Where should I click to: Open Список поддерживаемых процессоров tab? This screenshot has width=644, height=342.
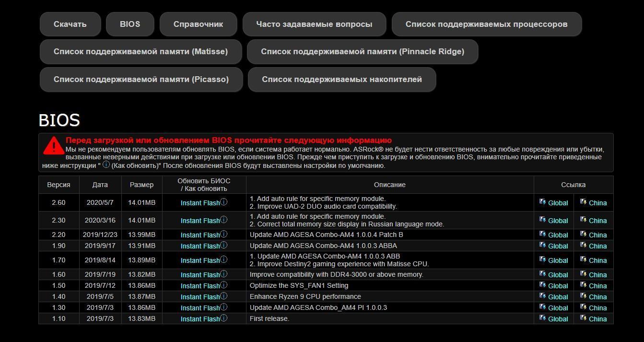tap(486, 24)
